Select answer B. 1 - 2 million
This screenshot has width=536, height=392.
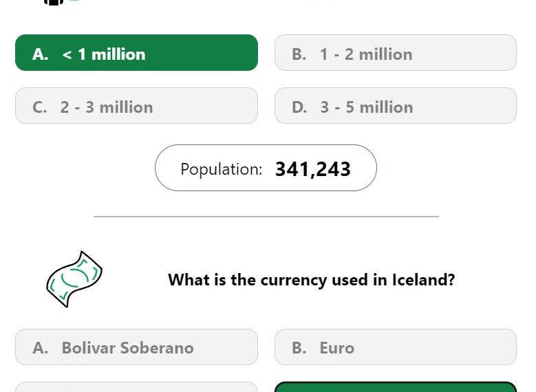coord(396,53)
